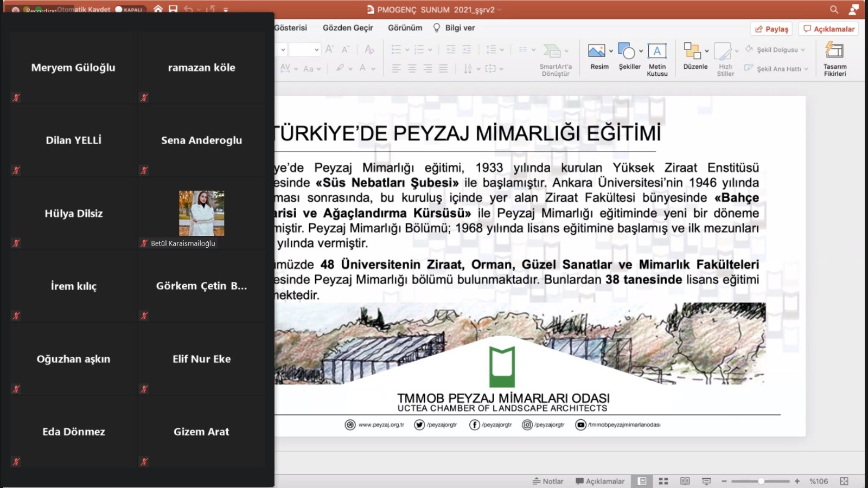Expand Şekil Dolgusu shape fill dropdown
The height and width of the screenshot is (488, 868).
[x=803, y=50]
